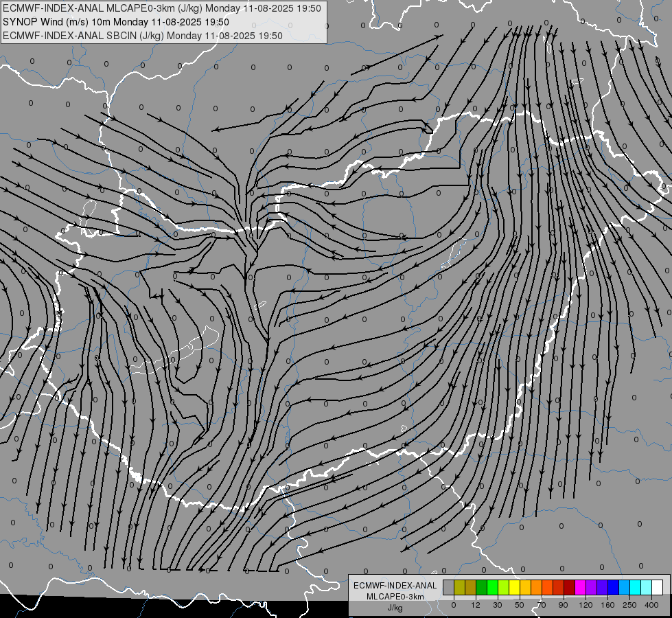This screenshot has width=672, height=618.
Task: Click the sky blue colorbar swatch
Action: 625,587
